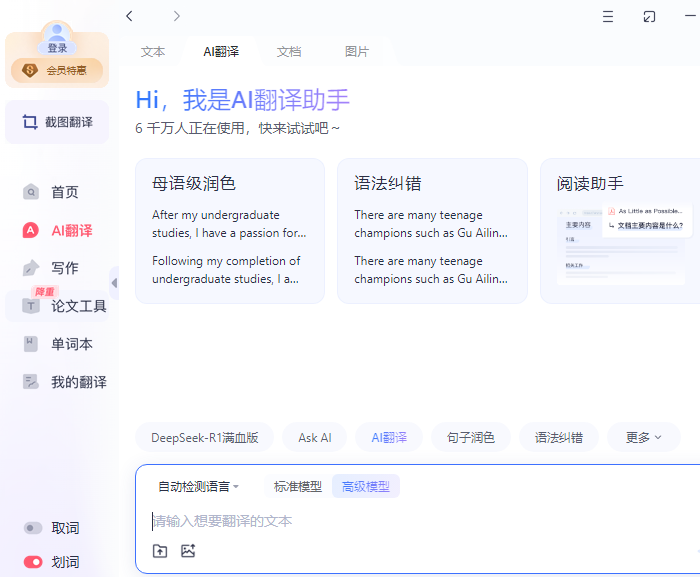Open the 首页 home sidebar icon
Screen dimensions: 700x577
31,192
